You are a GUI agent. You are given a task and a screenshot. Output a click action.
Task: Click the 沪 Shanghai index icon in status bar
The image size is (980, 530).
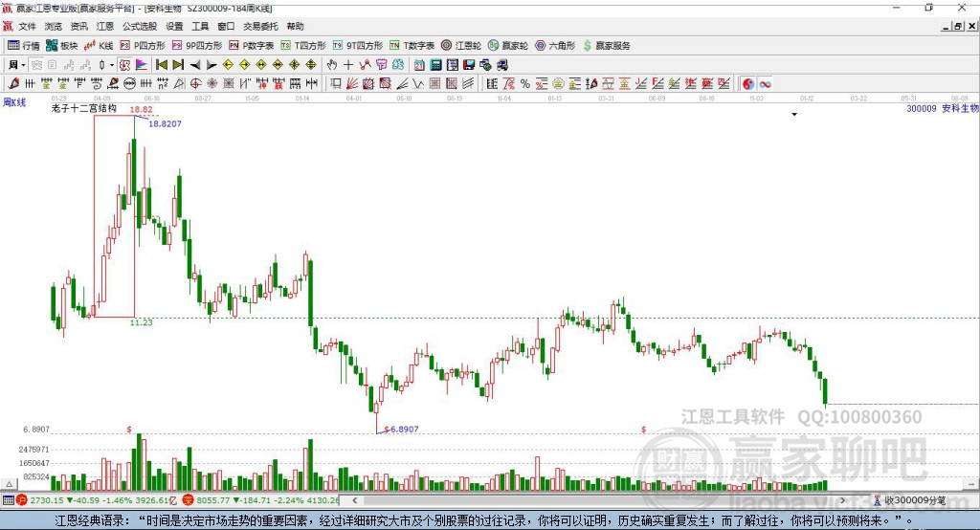(x=22, y=500)
